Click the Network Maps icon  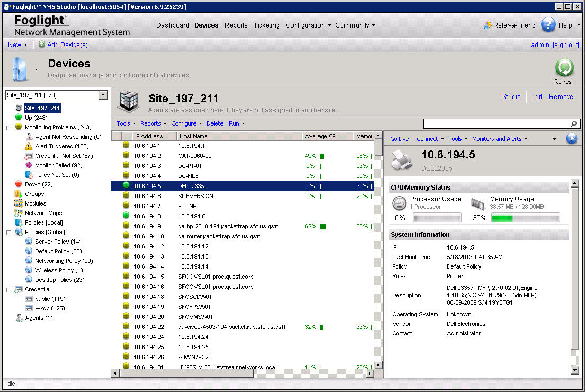tap(18, 213)
